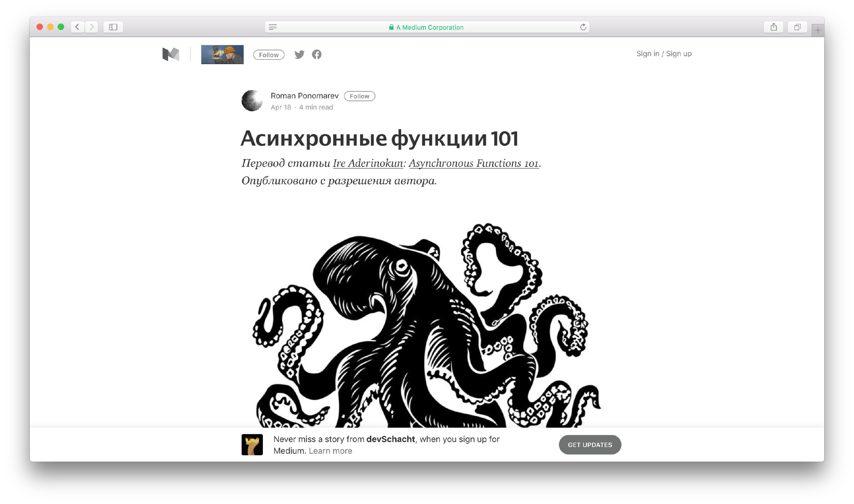Click the article title Асинхронные функции 101
This screenshot has width=854, height=504.
tap(379, 139)
